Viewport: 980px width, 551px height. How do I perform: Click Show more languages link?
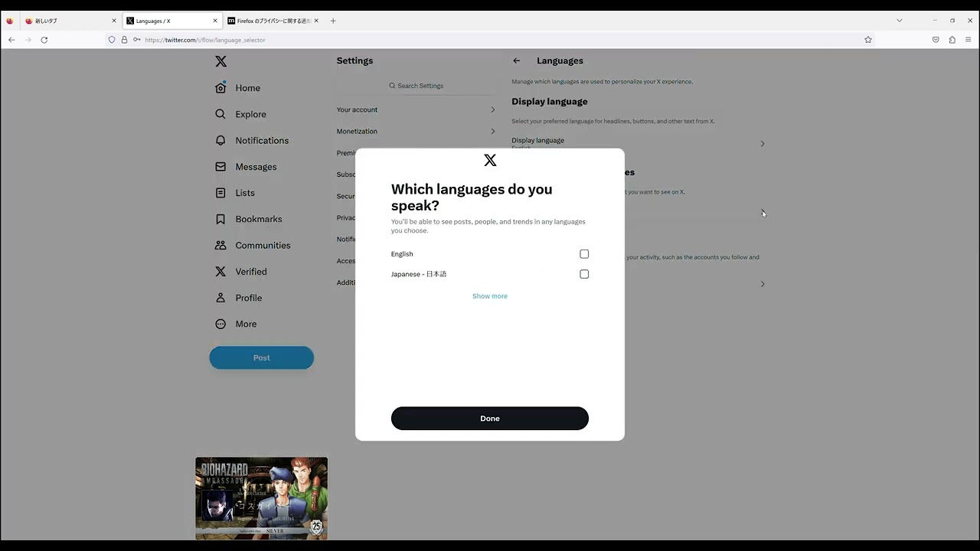click(x=489, y=296)
